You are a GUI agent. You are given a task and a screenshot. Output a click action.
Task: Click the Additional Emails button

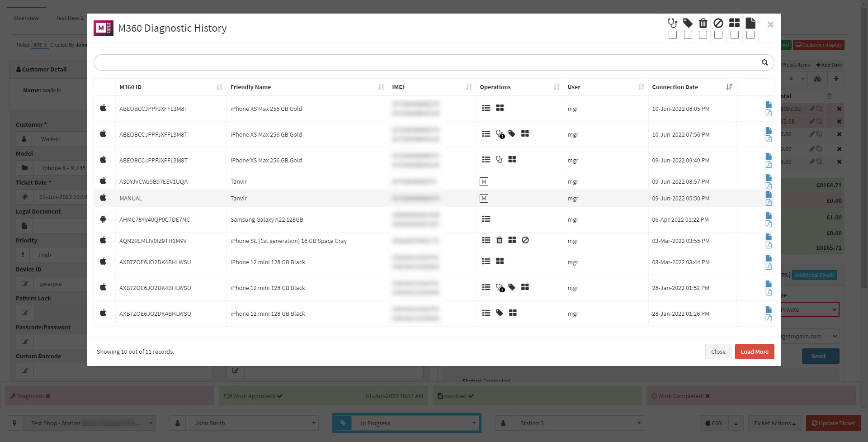815,275
